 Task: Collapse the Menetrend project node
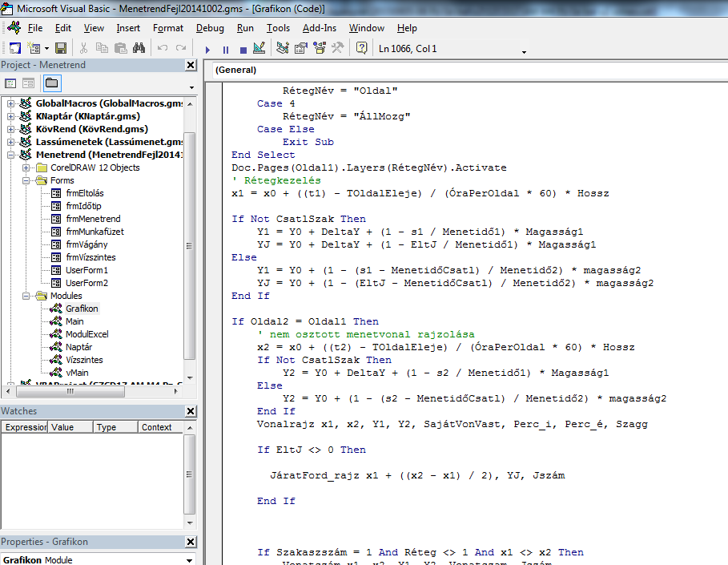(10, 155)
